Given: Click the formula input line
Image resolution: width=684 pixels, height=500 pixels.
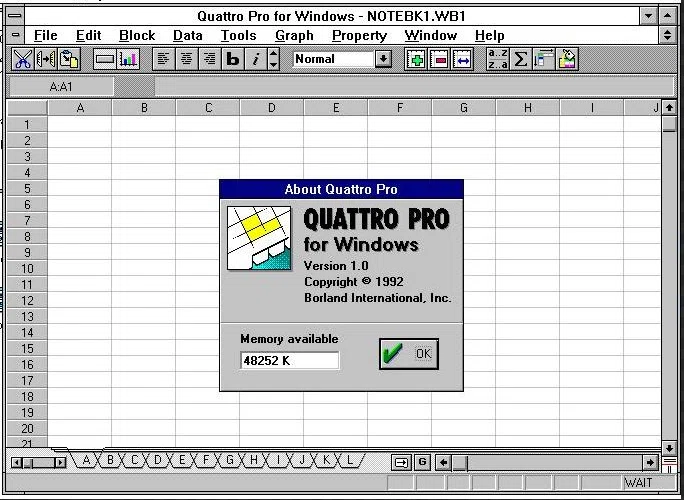Looking at the screenshot, I should [x=414, y=87].
